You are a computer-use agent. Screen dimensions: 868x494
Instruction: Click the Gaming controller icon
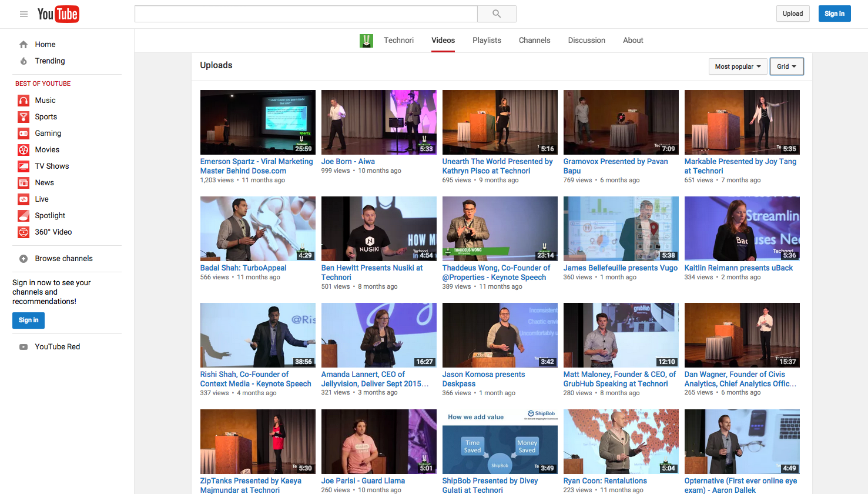tap(24, 133)
